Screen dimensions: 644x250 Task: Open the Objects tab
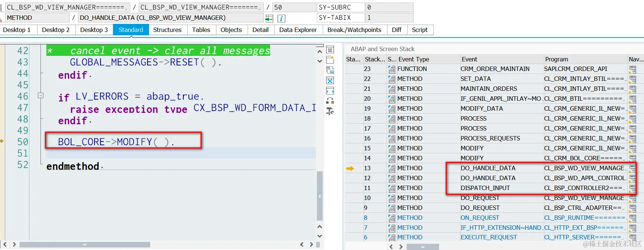[231, 30]
